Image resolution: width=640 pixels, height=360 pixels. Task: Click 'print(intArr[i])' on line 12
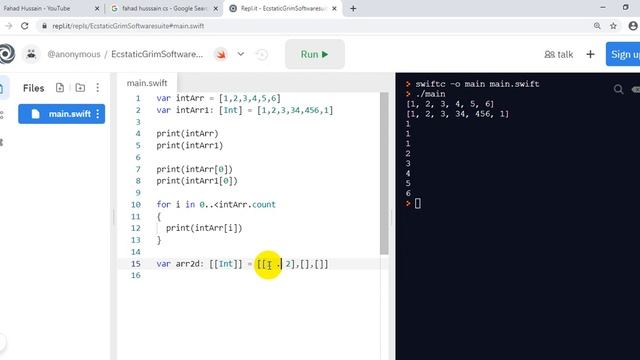click(x=204, y=228)
